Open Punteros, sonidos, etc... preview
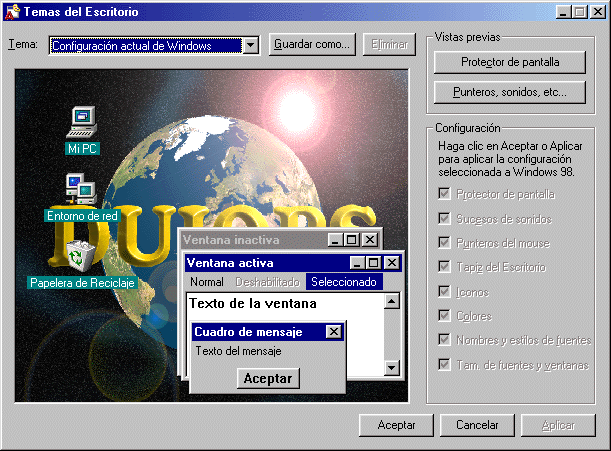This screenshot has width=611, height=451. coord(510,92)
